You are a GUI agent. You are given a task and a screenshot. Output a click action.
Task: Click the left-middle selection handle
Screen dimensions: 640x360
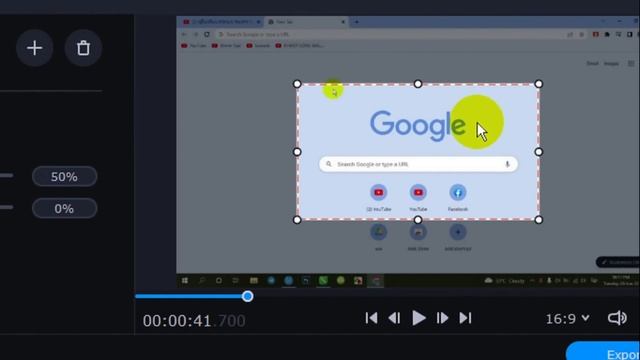pos(297,152)
